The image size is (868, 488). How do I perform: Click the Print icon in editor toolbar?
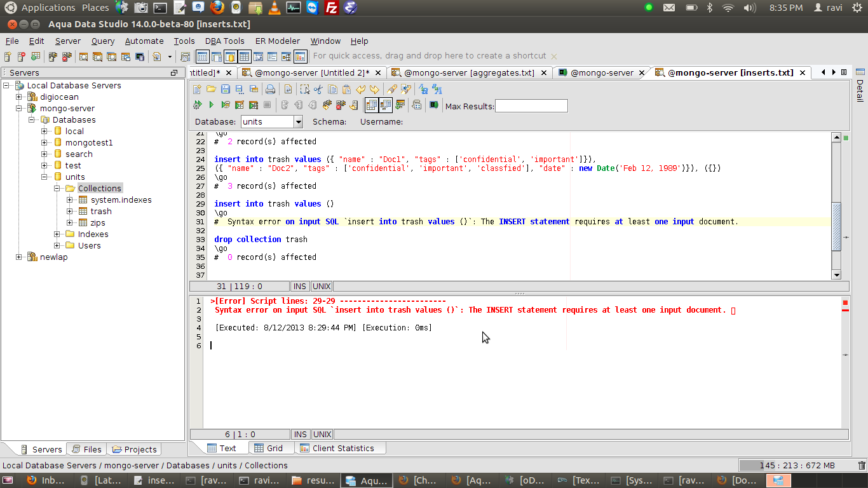(x=270, y=89)
